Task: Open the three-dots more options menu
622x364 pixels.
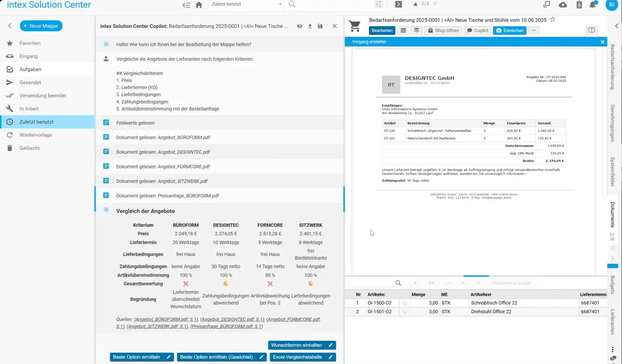Action: coord(534,30)
